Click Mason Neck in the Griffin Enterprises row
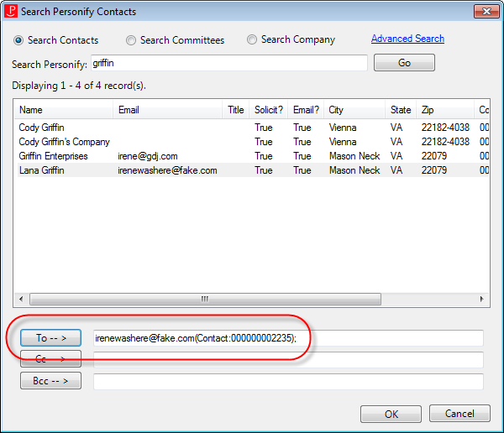This screenshot has height=433, width=504. pos(354,156)
